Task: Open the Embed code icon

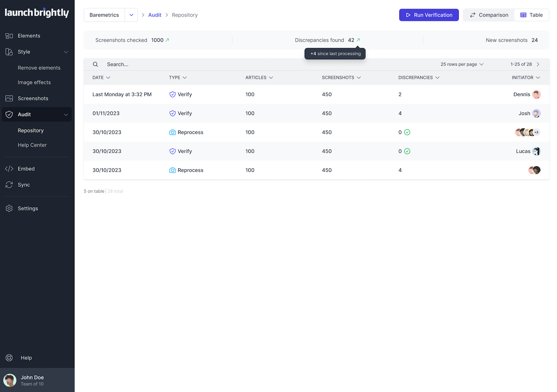Action: (x=9, y=168)
